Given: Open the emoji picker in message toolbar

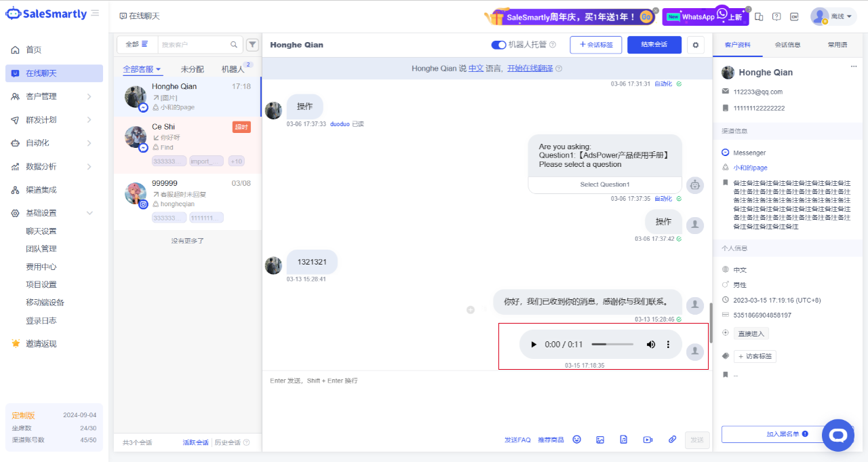Looking at the screenshot, I should [577, 440].
